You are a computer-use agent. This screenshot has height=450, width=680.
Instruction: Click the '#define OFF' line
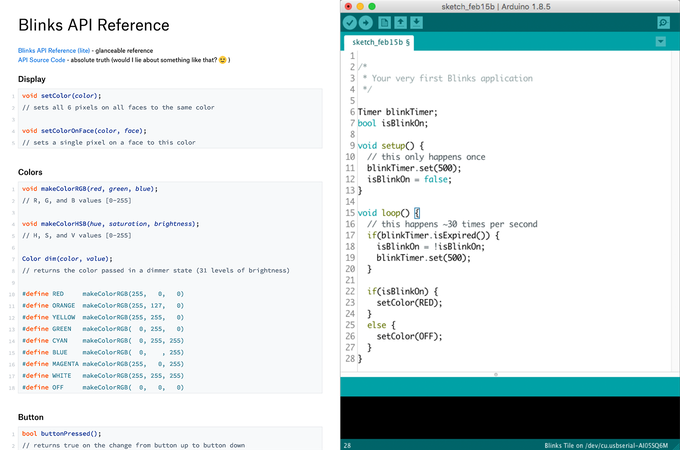(x=103, y=387)
